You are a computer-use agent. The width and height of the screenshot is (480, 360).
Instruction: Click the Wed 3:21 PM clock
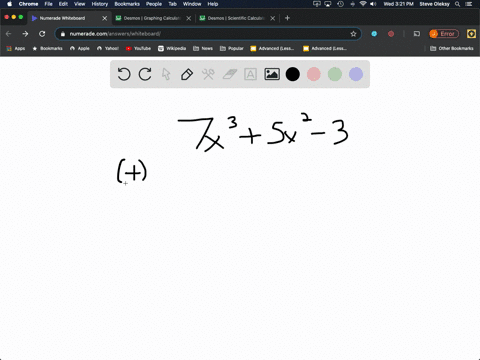(398, 4)
